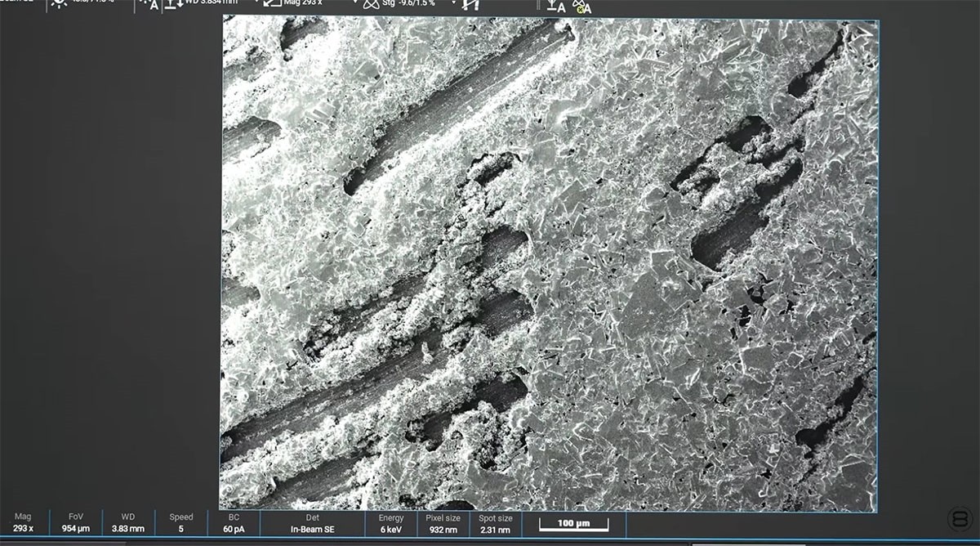Click the round logo icon at bottom right
This screenshot has height=546, width=980.
tap(959, 520)
